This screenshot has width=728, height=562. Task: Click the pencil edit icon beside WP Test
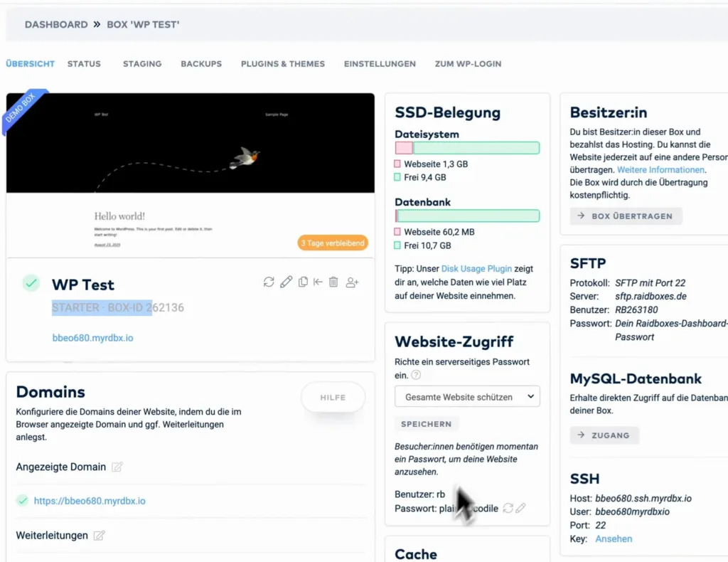pyautogui.click(x=286, y=282)
